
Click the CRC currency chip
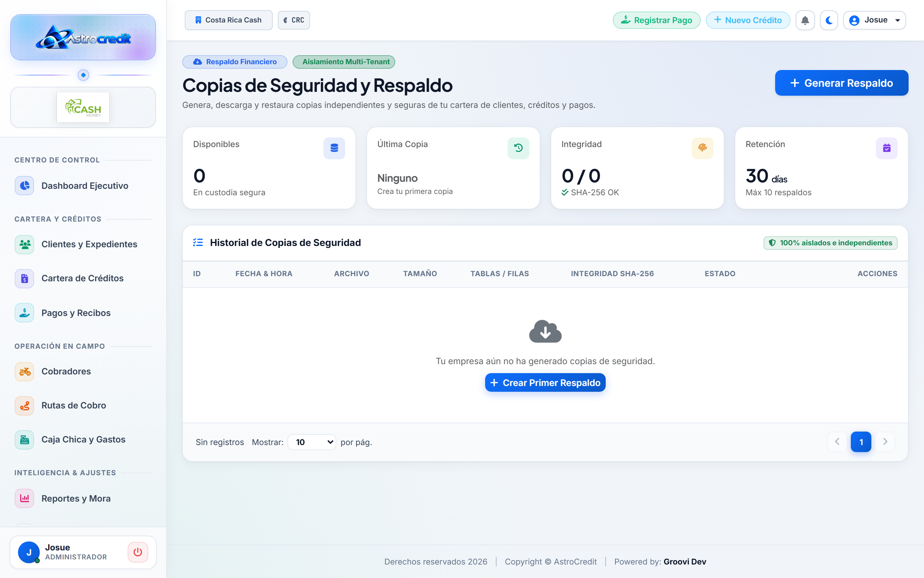click(x=294, y=20)
